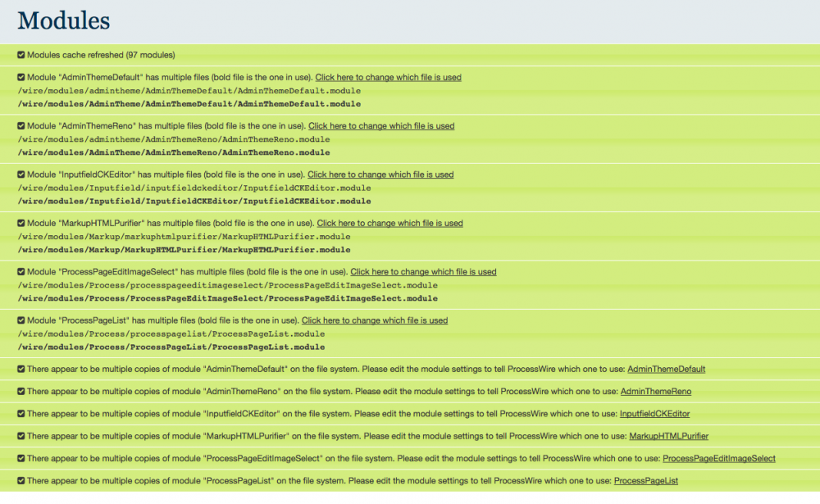
Task: Open 'Click here to change' link for ProcessPageEditImageSelect
Action: pyautogui.click(x=423, y=272)
